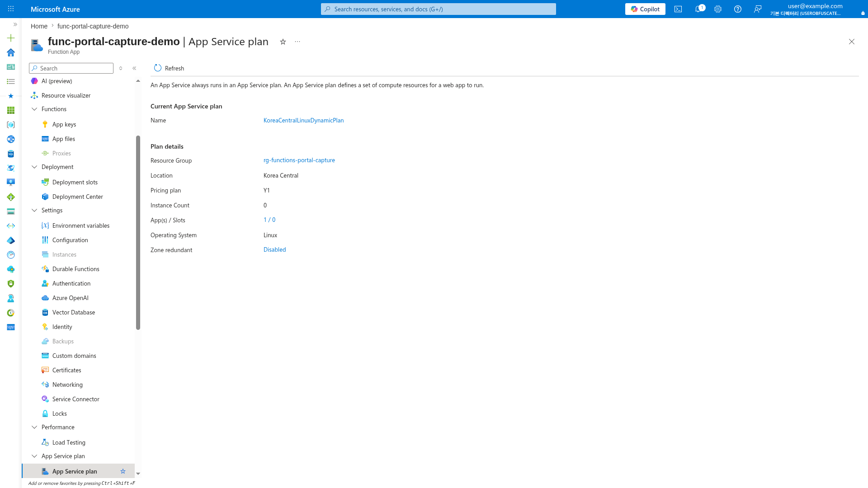Close the App Service plan blade
The width and height of the screenshot is (868, 488).
852,42
